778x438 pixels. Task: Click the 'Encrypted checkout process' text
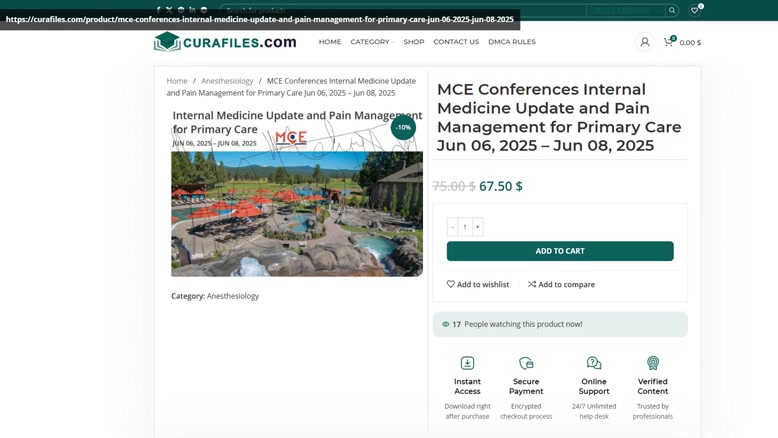click(x=526, y=411)
